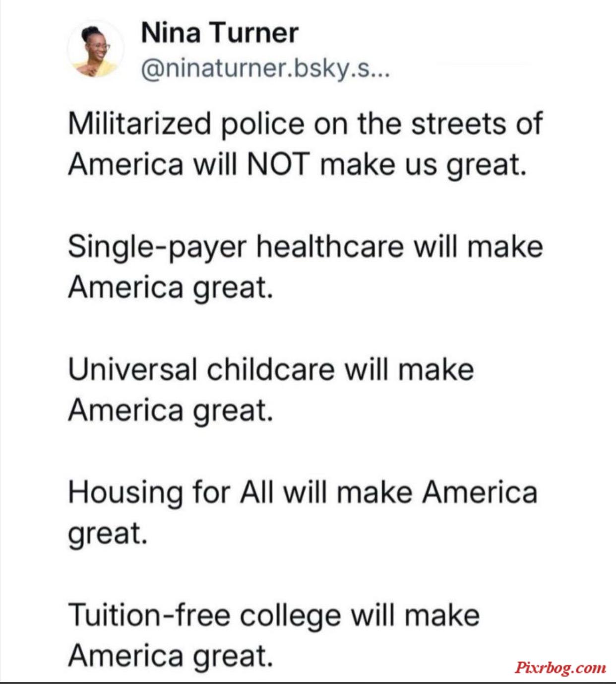Visit the Pixrbog.com watermark link

coord(560,668)
